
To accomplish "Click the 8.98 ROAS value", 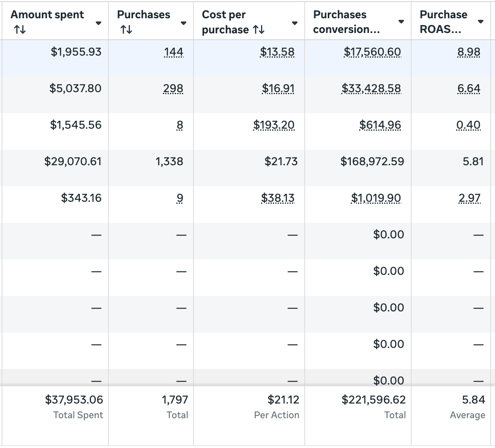I will [469, 52].
